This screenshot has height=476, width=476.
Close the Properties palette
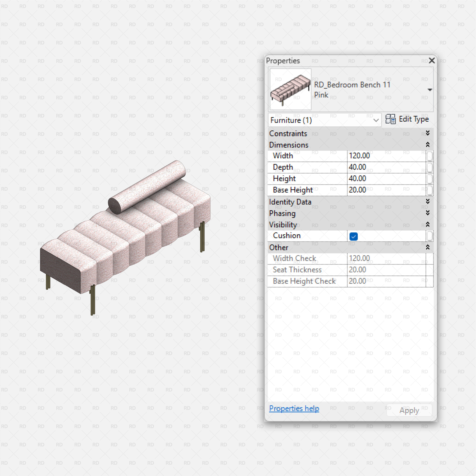coord(432,61)
